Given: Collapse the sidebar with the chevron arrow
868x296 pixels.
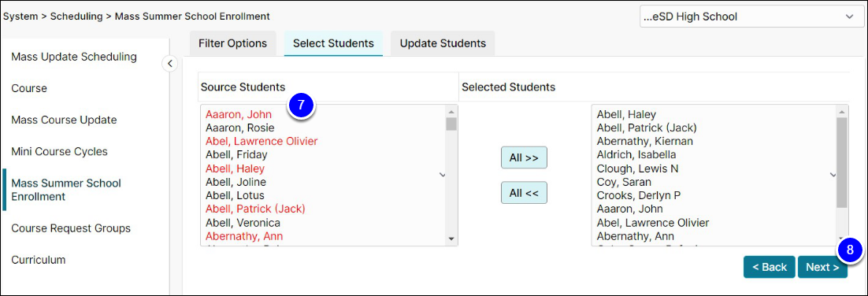Looking at the screenshot, I should (x=170, y=64).
